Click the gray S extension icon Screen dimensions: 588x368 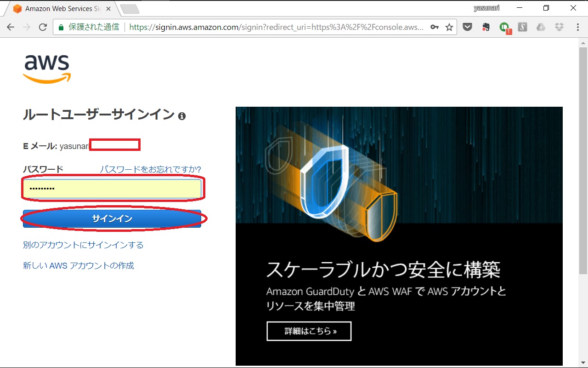pos(522,27)
